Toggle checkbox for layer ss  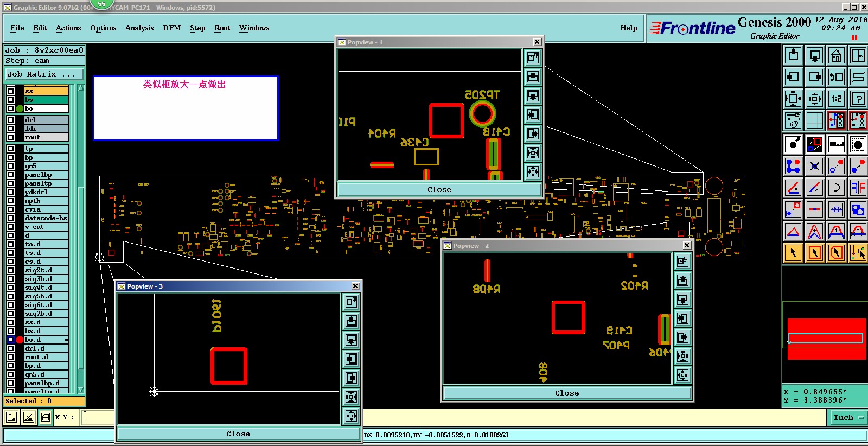coord(11,91)
